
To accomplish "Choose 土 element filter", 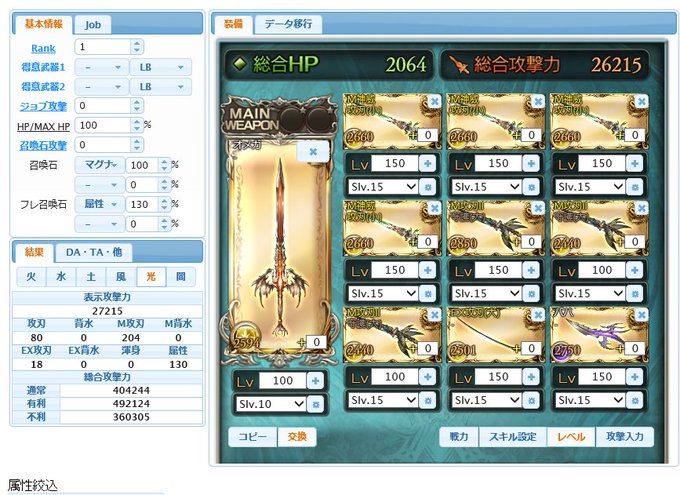I will click(91, 277).
